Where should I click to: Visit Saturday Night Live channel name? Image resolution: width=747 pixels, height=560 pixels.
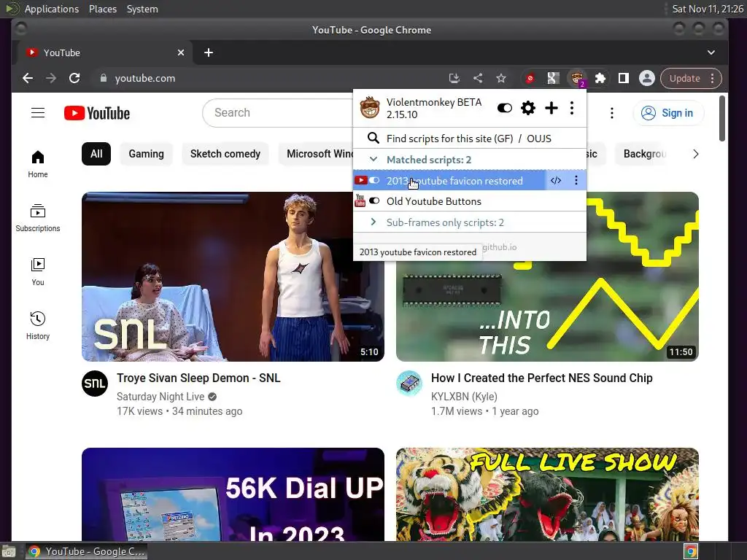coord(160,397)
